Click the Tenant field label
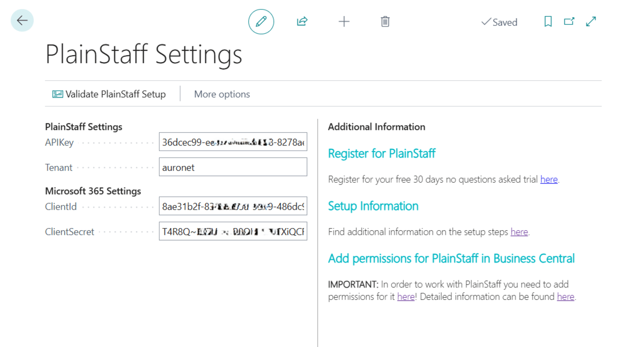This screenshot has height=347, width=644. pyautogui.click(x=59, y=167)
